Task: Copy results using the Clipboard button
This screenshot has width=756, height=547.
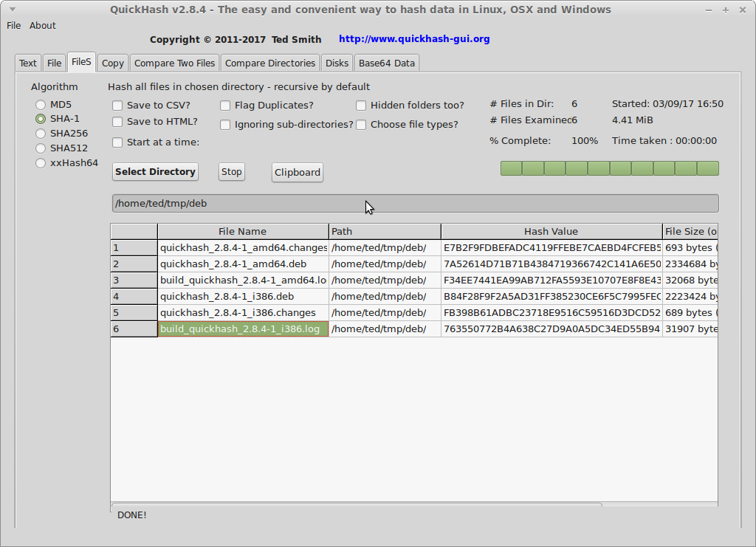Action: pos(297,172)
